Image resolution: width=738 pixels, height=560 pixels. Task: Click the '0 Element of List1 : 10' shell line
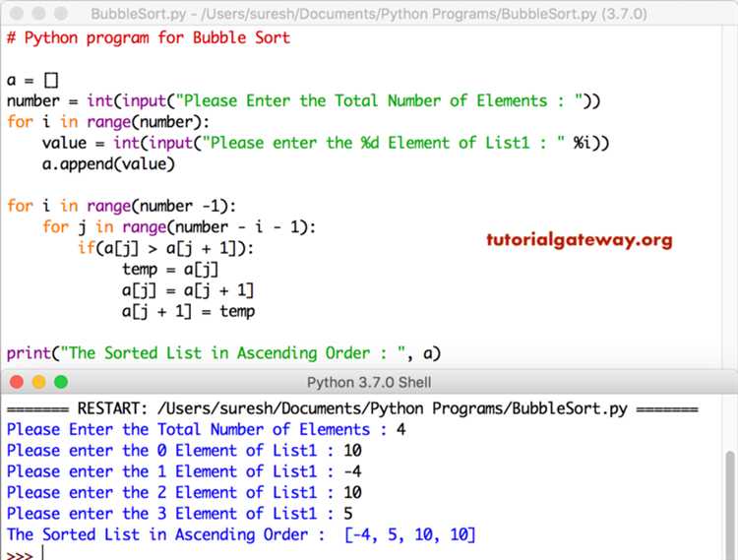184,451
